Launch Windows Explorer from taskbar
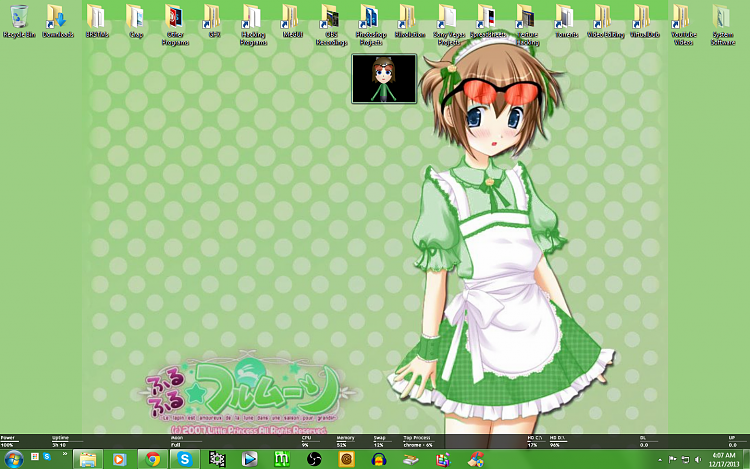The width and height of the screenshot is (750, 469). point(88,459)
